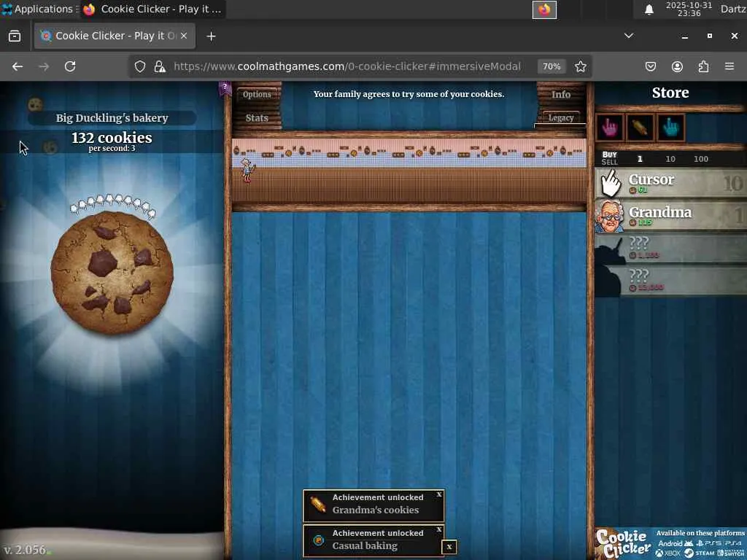Click the grandma sprite in the building row

click(x=247, y=171)
